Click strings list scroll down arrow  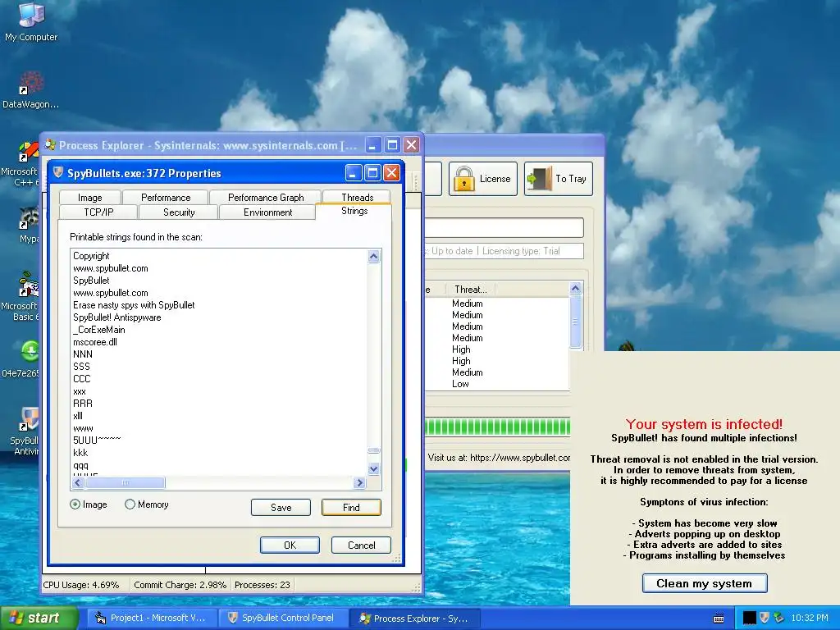pos(374,468)
